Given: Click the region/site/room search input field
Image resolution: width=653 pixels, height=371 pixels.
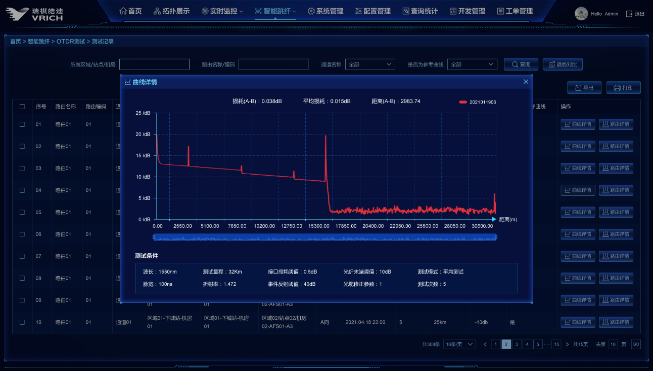Looking at the screenshot, I should [154, 64].
